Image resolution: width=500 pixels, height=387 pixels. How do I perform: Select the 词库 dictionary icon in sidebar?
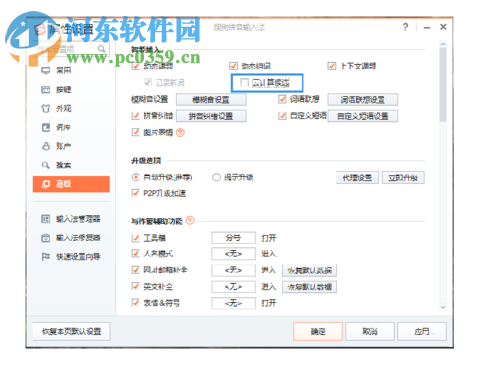click(x=46, y=127)
